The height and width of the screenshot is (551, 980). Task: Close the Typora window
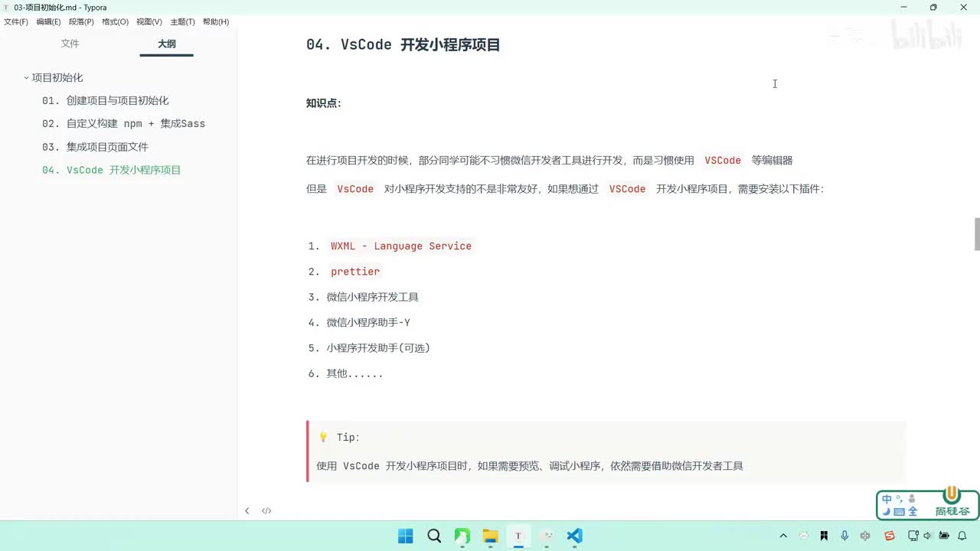coord(964,7)
